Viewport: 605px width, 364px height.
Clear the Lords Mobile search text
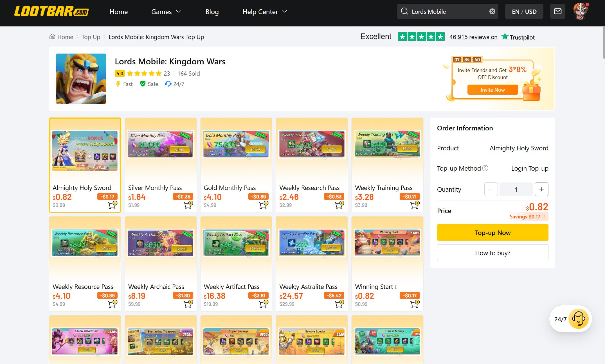click(x=492, y=11)
